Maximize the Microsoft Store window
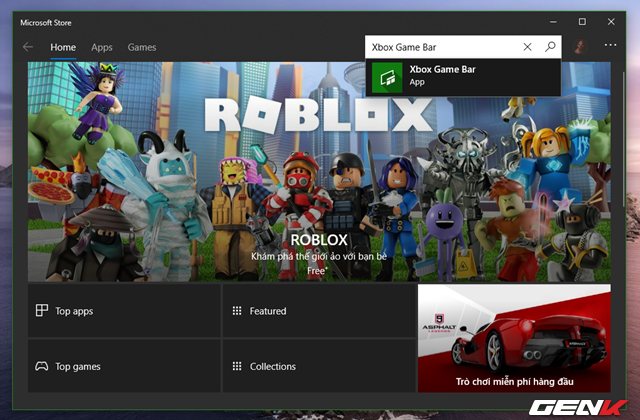The image size is (640, 420). [582, 21]
